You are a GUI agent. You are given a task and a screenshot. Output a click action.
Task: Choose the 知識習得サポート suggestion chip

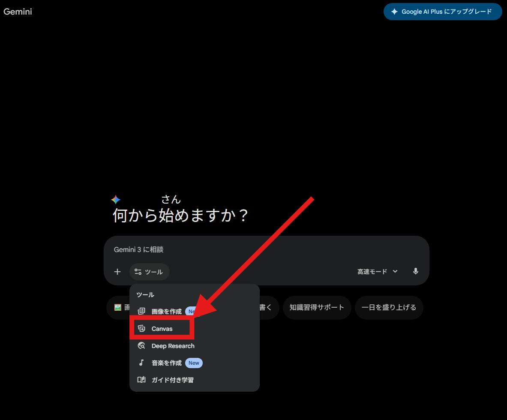(317, 307)
